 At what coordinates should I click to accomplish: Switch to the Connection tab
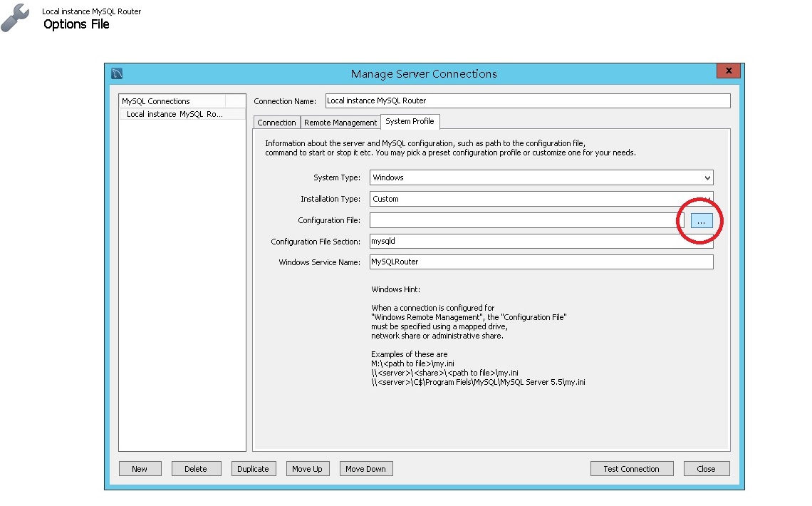[276, 122]
